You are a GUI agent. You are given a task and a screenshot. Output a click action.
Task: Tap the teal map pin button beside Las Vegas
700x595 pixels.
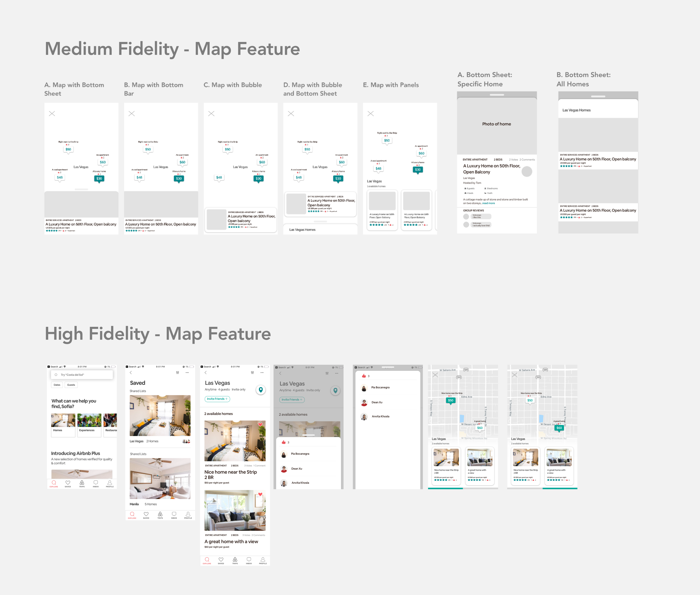click(x=260, y=390)
